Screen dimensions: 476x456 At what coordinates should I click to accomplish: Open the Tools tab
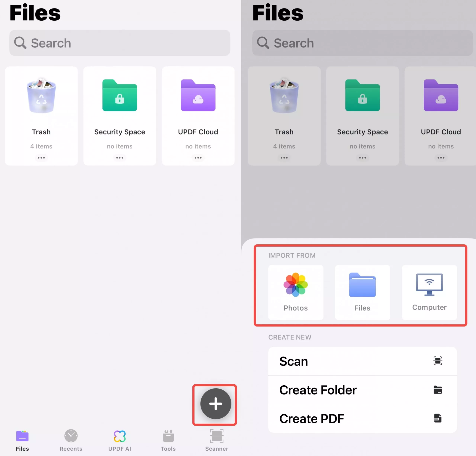click(x=168, y=440)
